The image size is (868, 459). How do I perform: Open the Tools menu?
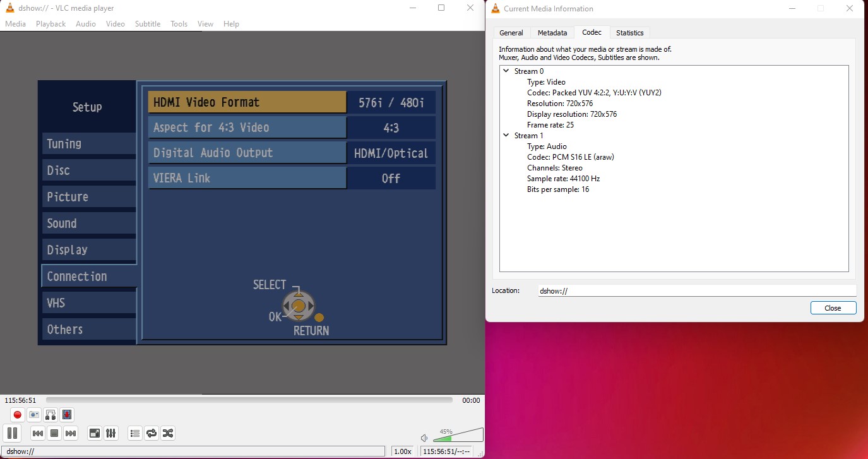click(x=179, y=24)
